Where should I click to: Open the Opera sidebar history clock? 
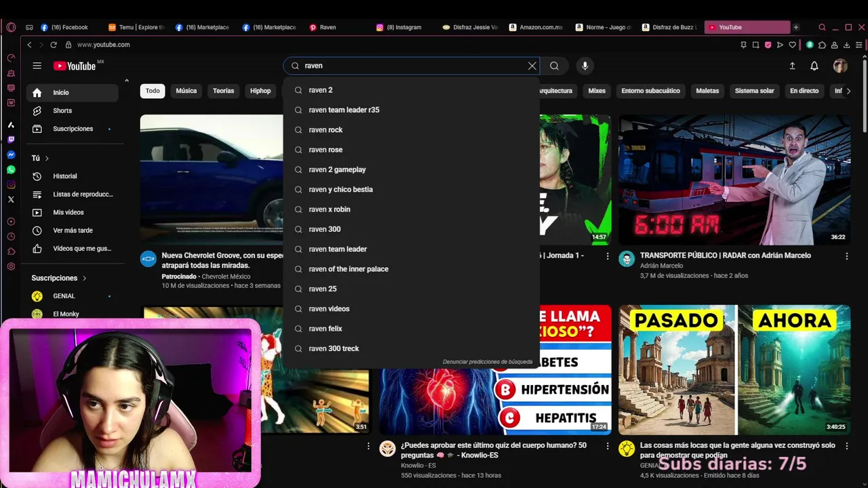point(11,237)
